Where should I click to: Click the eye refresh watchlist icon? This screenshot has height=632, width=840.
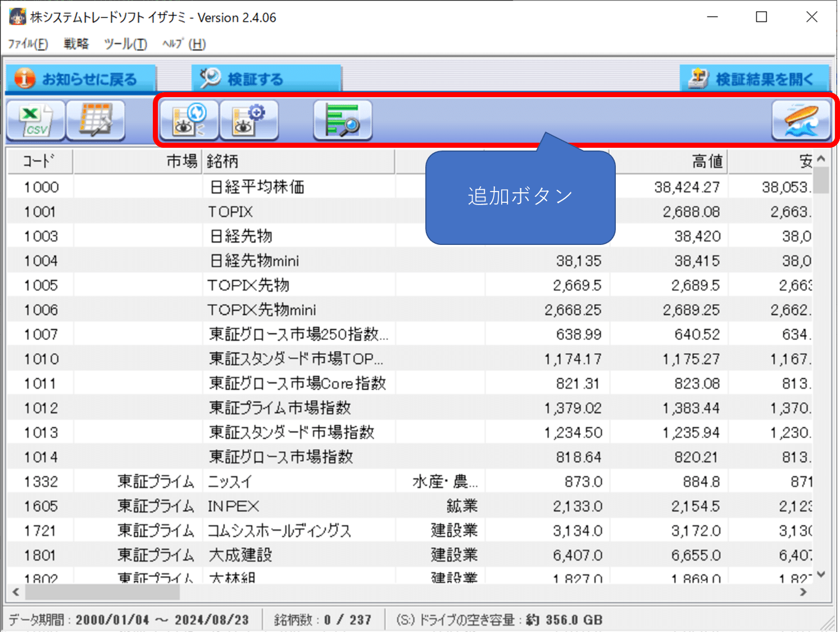pyautogui.click(x=189, y=120)
